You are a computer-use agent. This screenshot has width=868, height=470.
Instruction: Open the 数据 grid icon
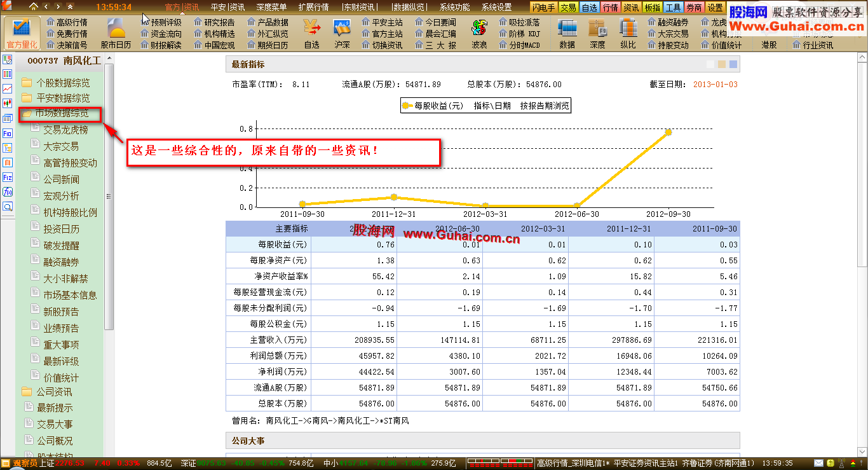567,34
